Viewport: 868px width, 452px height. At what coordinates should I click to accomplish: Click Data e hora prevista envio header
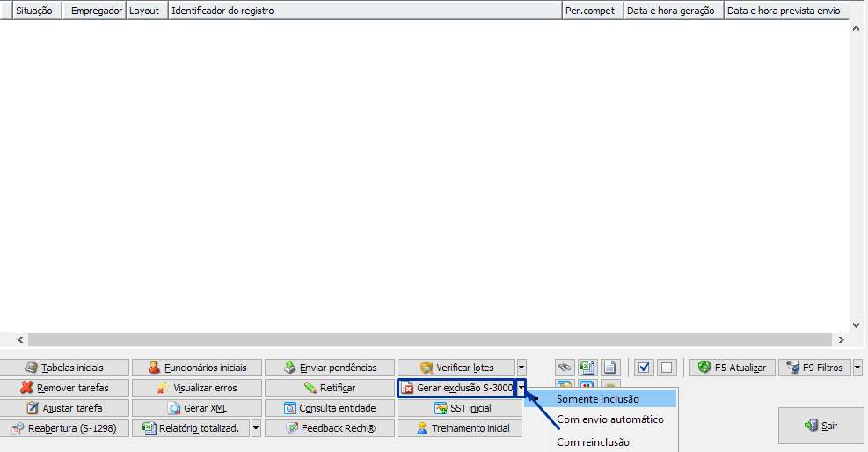coord(786,11)
